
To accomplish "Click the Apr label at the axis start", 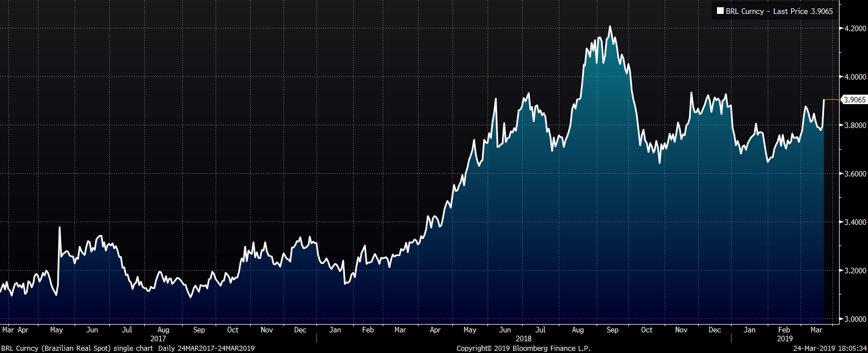I will click(23, 330).
